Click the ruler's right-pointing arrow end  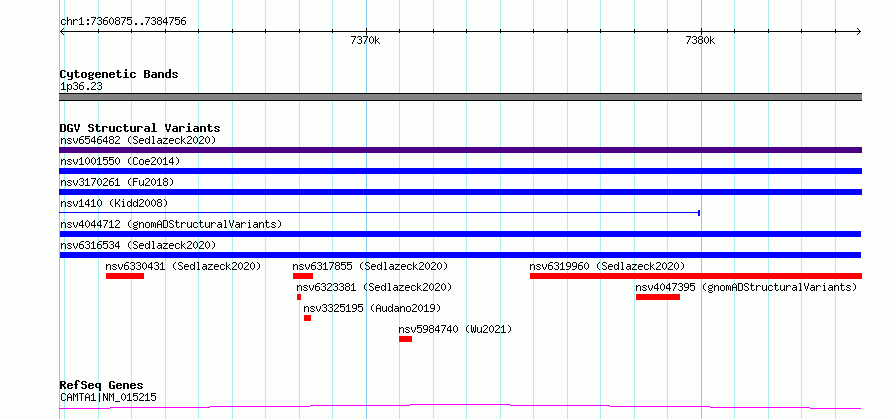point(858,32)
